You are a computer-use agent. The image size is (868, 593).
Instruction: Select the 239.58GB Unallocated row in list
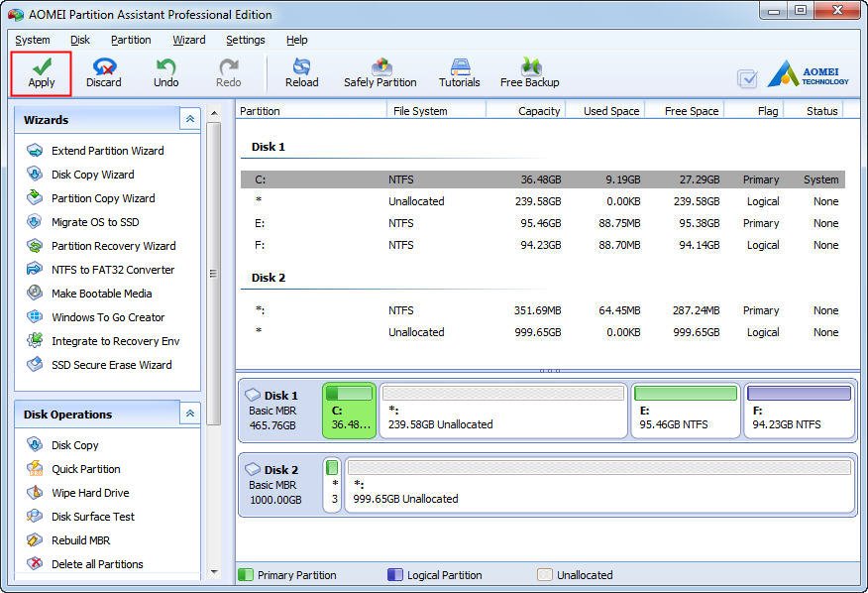pos(543,201)
